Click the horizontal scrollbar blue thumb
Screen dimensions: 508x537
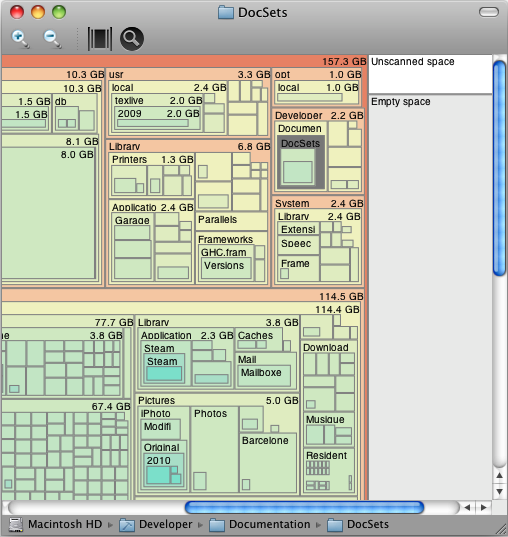tap(304, 508)
